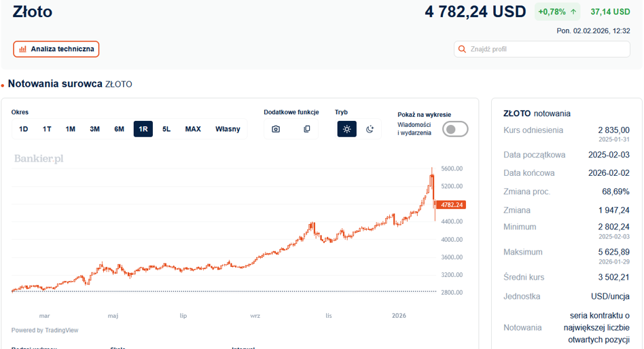Select the 1D period
The image size is (644, 349).
click(23, 129)
